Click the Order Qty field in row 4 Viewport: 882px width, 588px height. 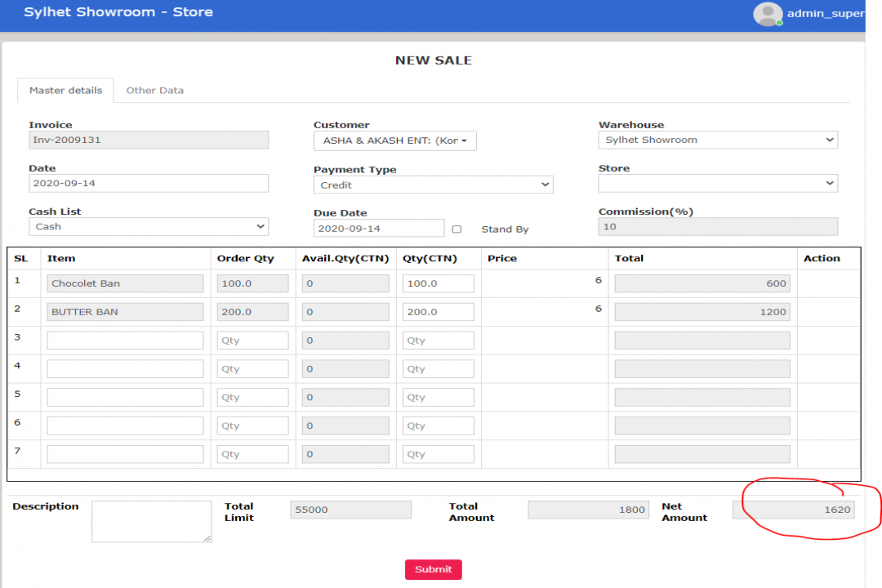point(252,369)
